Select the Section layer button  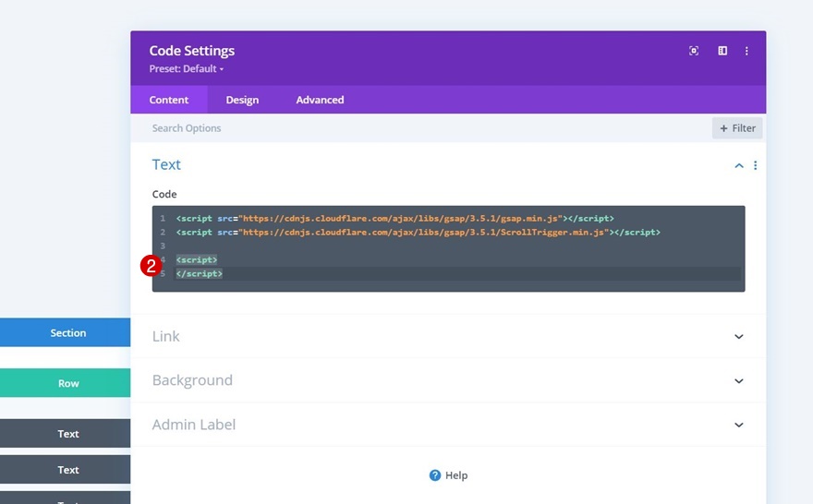tap(67, 333)
